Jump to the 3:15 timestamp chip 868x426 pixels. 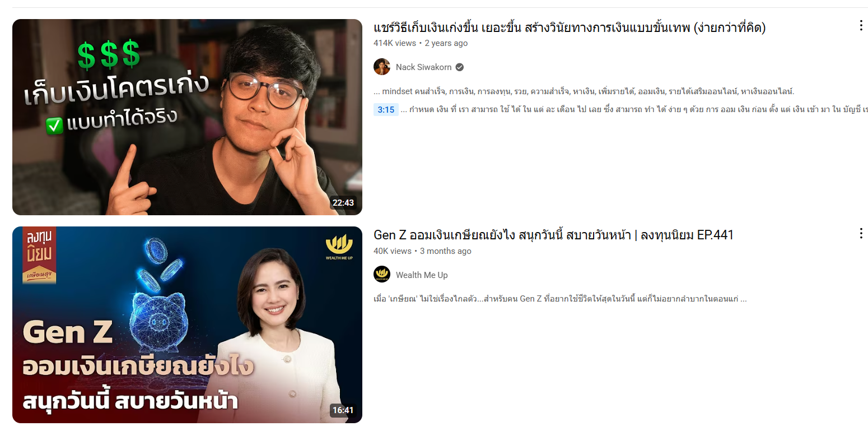(x=386, y=109)
